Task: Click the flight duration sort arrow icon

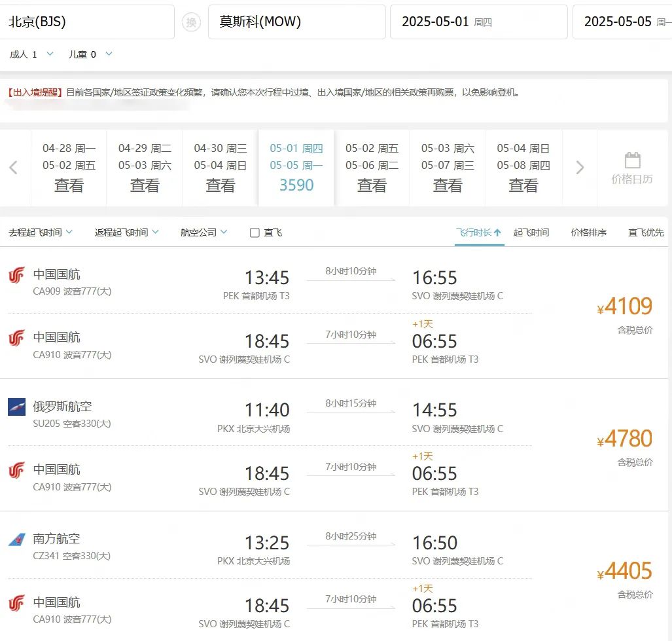Action: point(497,232)
